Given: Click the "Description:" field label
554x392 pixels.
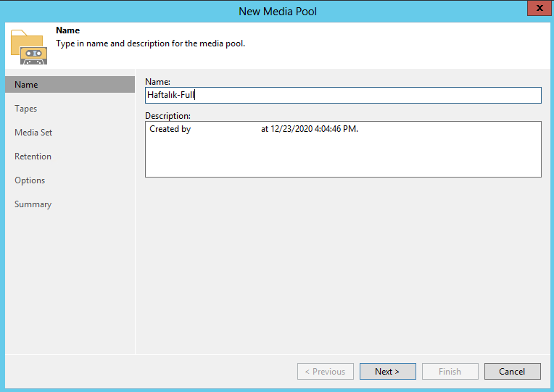Looking at the screenshot, I should 168,116.
